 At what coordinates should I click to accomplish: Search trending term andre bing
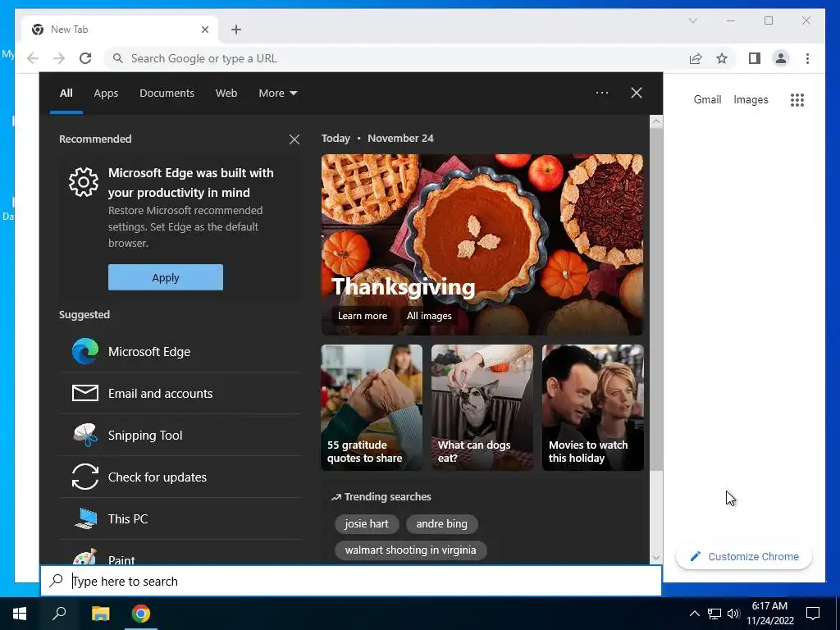point(441,524)
